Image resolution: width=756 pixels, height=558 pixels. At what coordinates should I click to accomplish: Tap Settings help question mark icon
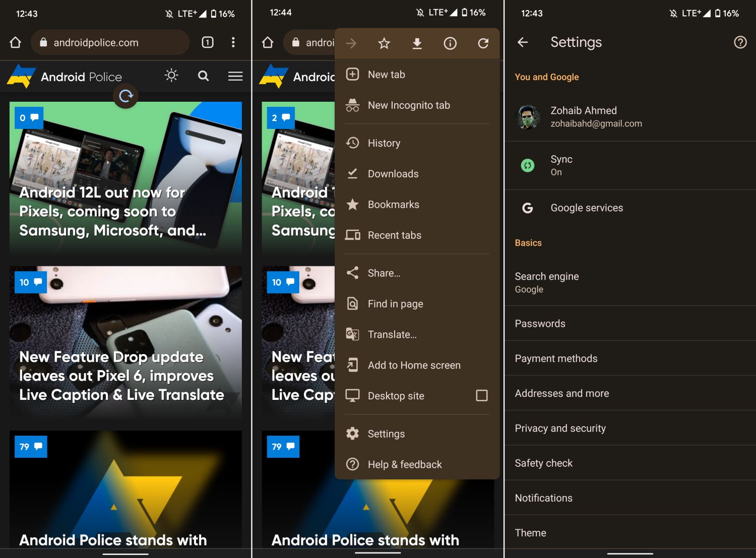pos(740,42)
